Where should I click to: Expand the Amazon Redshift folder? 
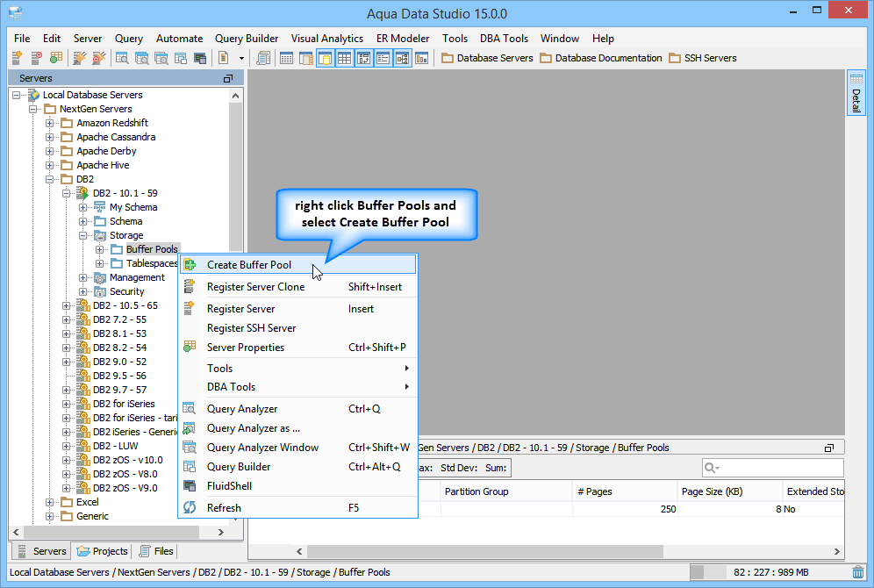pos(50,123)
